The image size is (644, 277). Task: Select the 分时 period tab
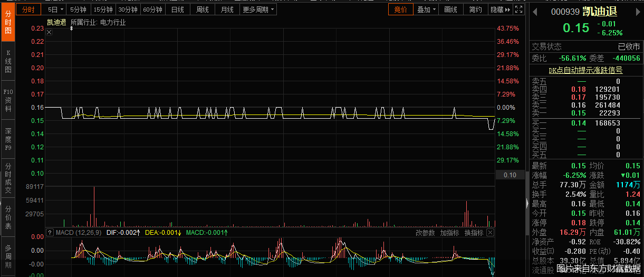pos(28,9)
